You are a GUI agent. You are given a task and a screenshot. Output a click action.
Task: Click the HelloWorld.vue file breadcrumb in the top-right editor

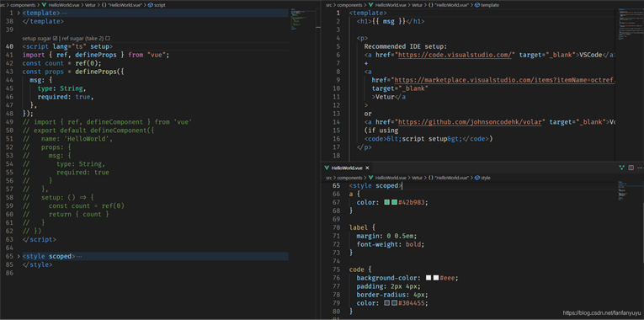click(387, 5)
